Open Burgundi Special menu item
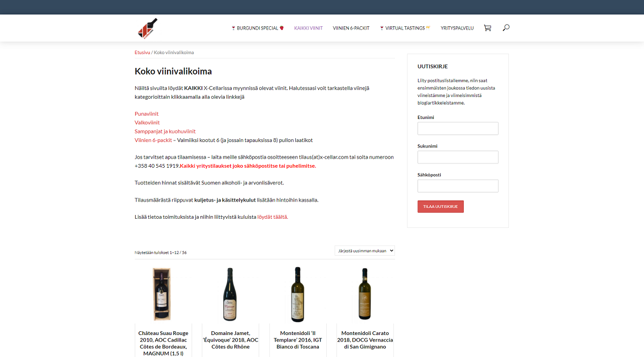The image size is (644, 357). [258, 28]
